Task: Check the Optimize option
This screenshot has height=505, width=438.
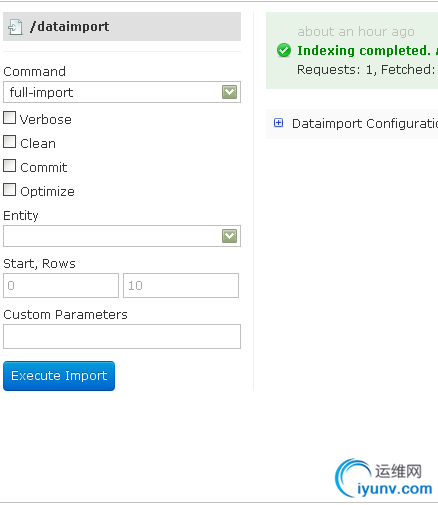Action: click(9, 190)
